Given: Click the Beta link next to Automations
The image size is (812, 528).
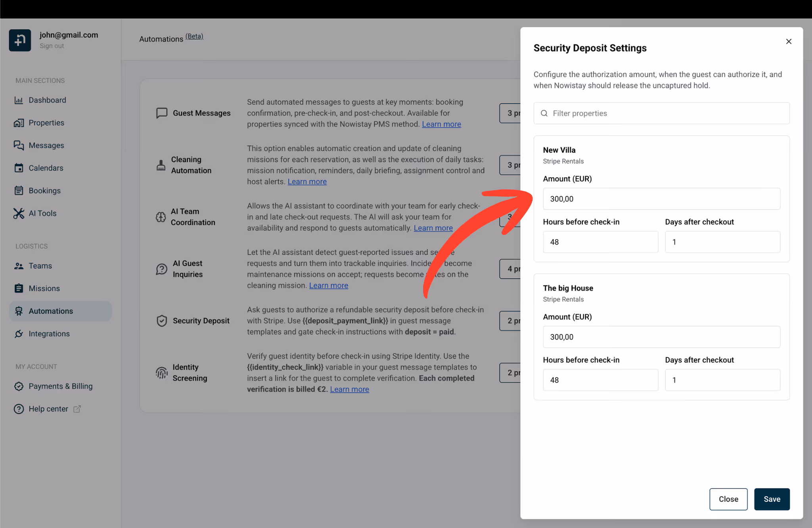Looking at the screenshot, I should pyautogui.click(x=194, y=36).
